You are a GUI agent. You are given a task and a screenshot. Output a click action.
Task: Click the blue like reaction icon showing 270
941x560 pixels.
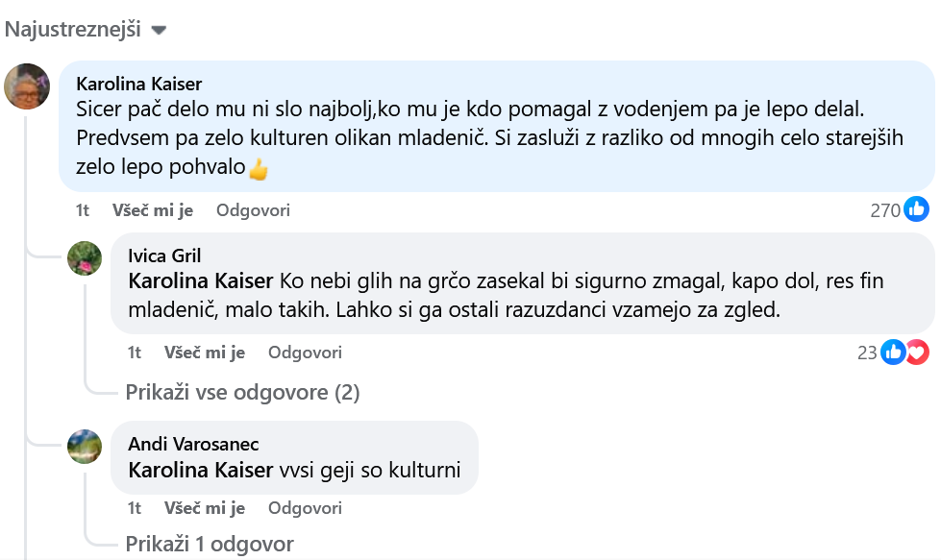(916, 209)
